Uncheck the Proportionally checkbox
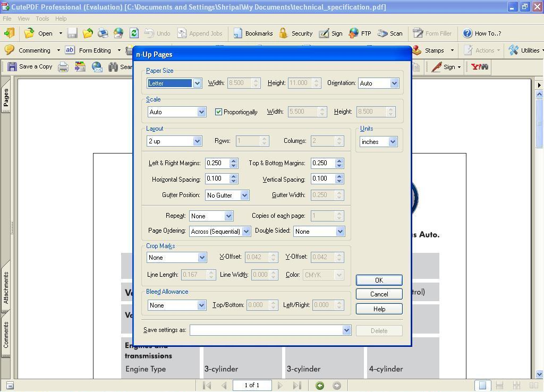This screenshot has width=544, height=392. tap(218, 112)
